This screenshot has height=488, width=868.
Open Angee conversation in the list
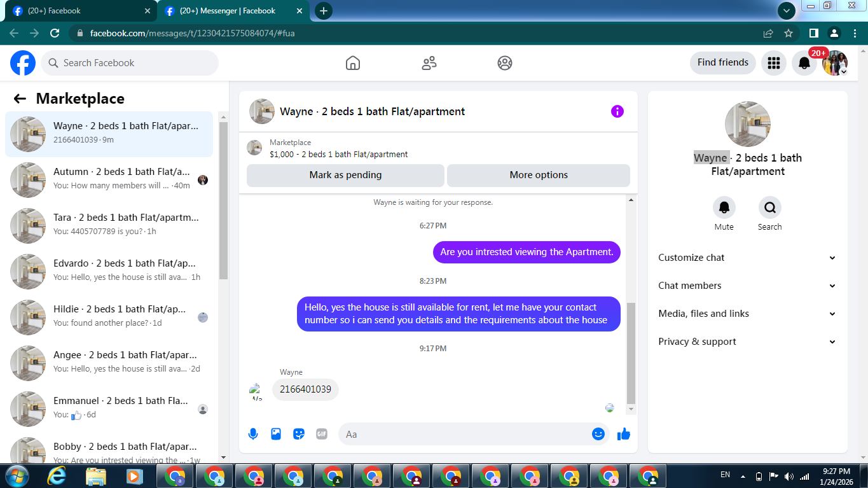click(x=109, y=363)
